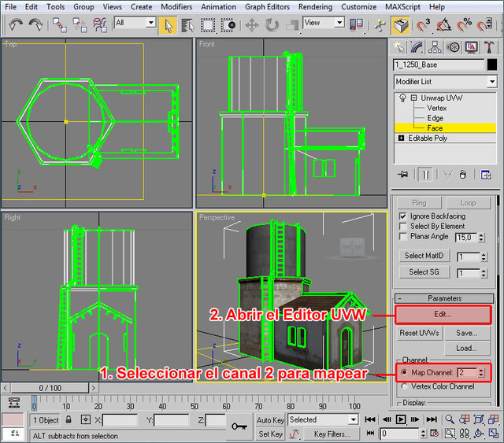Open the Utilities hammer panel tab

tap(491, 47)
